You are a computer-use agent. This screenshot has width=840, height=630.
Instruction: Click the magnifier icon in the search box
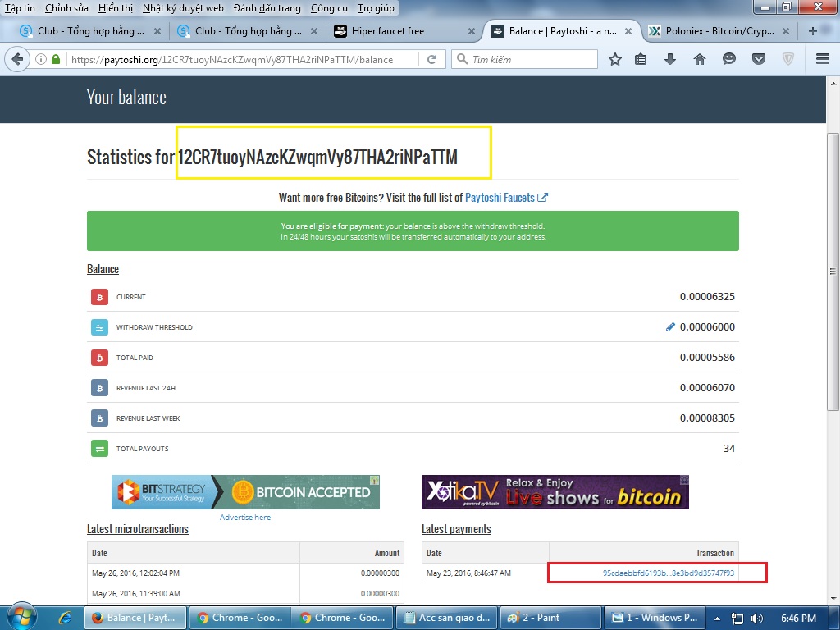(x=462, y=59)
